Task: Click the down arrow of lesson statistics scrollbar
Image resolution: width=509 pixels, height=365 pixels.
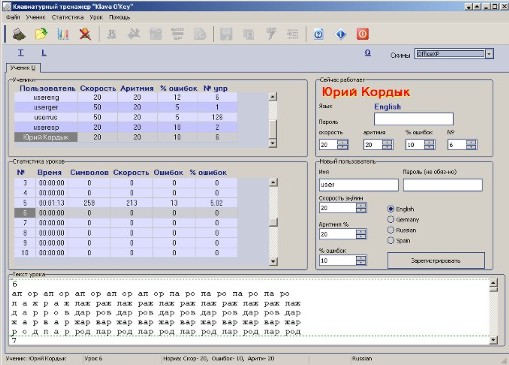Action: click(273, 261)
